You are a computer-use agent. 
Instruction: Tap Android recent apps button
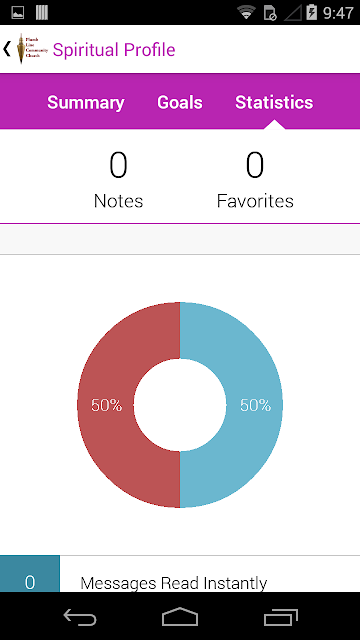click(x=280, y=617)
